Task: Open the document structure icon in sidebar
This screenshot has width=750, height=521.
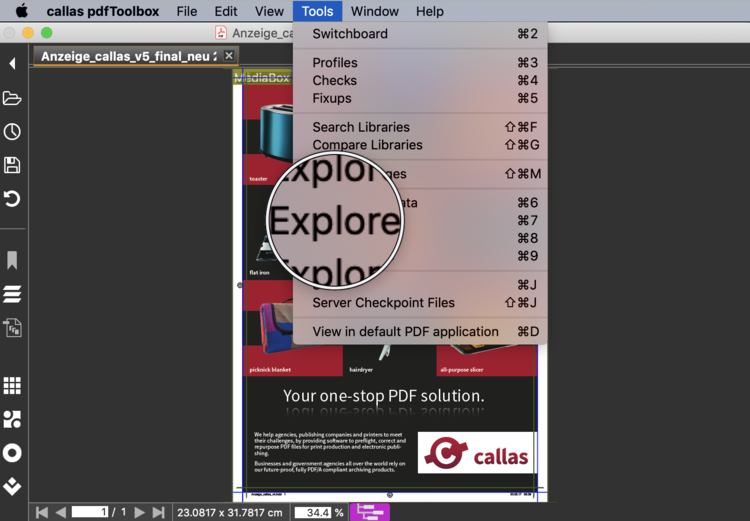Action: coord(12,328)
